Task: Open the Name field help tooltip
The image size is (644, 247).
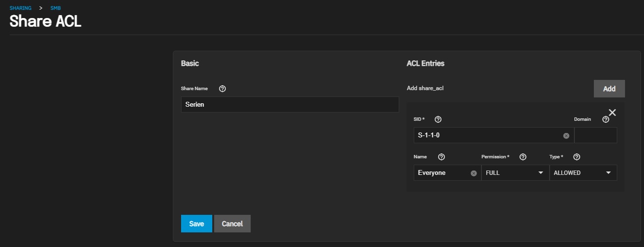Action: tap(442, 157)
